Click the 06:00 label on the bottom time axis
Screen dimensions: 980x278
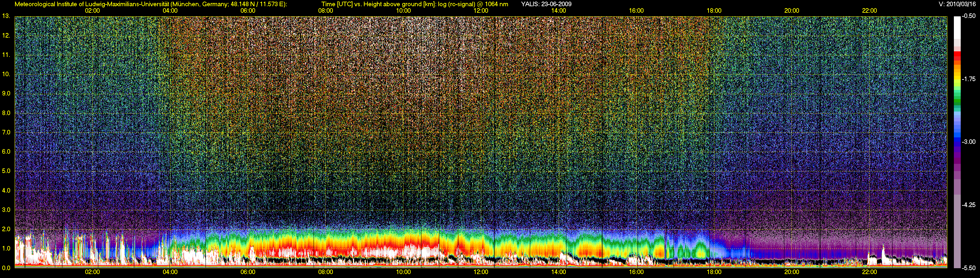(248, 272)
